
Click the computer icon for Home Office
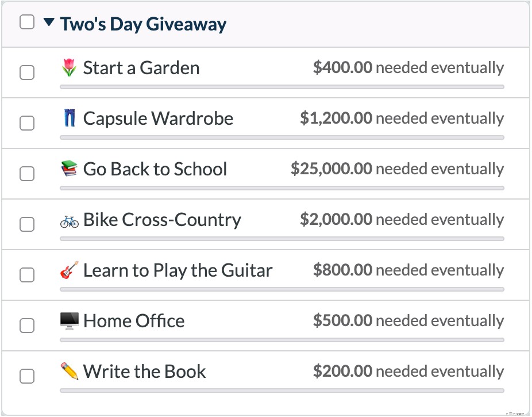point(68,320)
